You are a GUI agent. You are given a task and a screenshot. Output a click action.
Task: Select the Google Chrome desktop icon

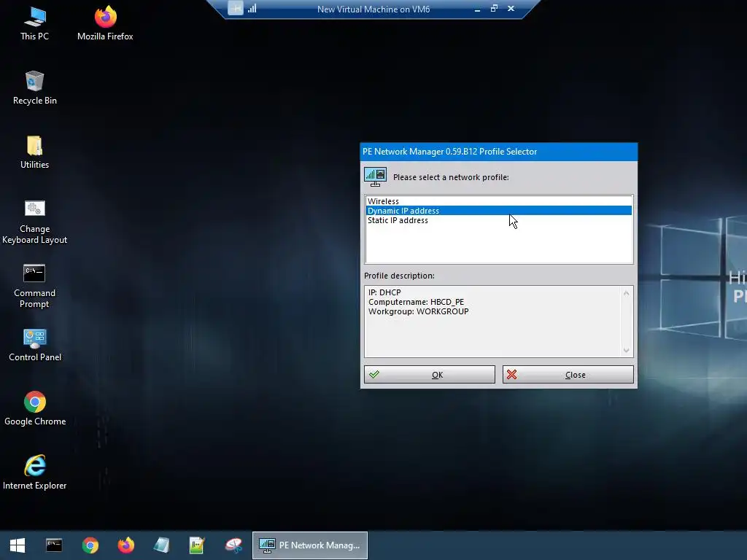[x=35, y=409]
